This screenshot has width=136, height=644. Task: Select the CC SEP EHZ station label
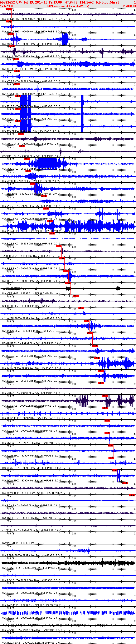point(31,194)
